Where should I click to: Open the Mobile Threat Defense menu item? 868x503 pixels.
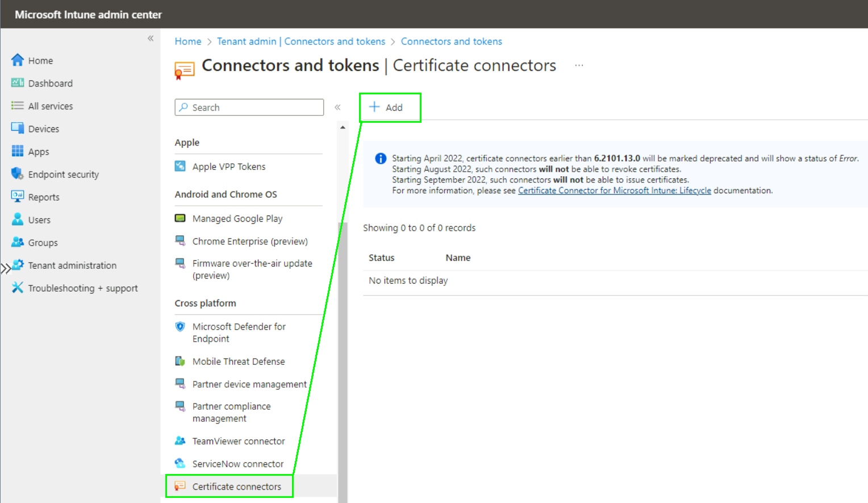coord(238,361)
